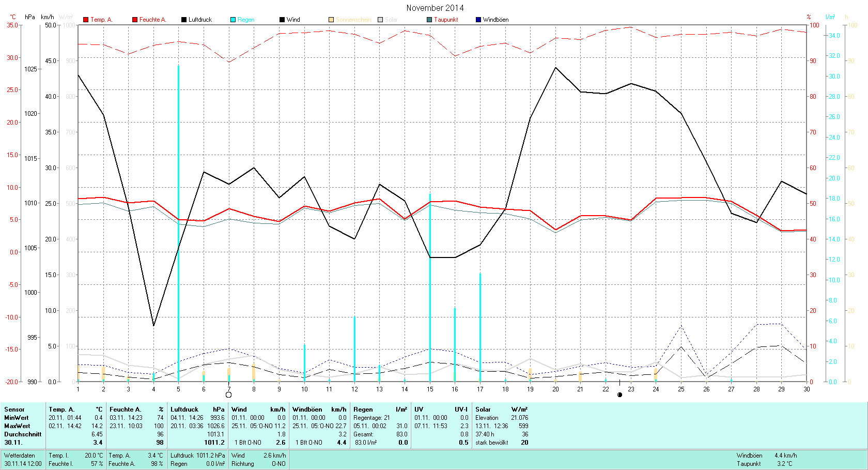
Task: Click the blue swatch beside Windböen legend
Action: [x=478, y=20]
